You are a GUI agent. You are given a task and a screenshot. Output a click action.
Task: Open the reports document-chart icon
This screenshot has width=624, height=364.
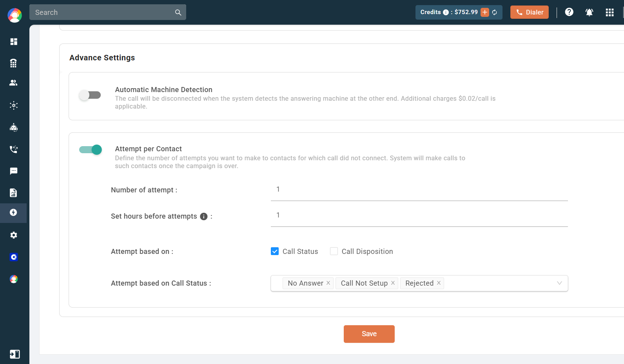click(x=14, y=193)
